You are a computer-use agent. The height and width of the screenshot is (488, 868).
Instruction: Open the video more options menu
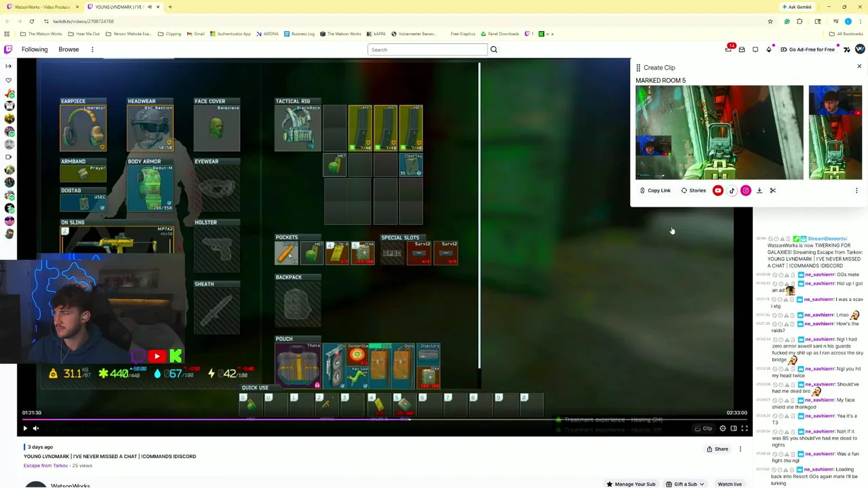pos(741,449)
